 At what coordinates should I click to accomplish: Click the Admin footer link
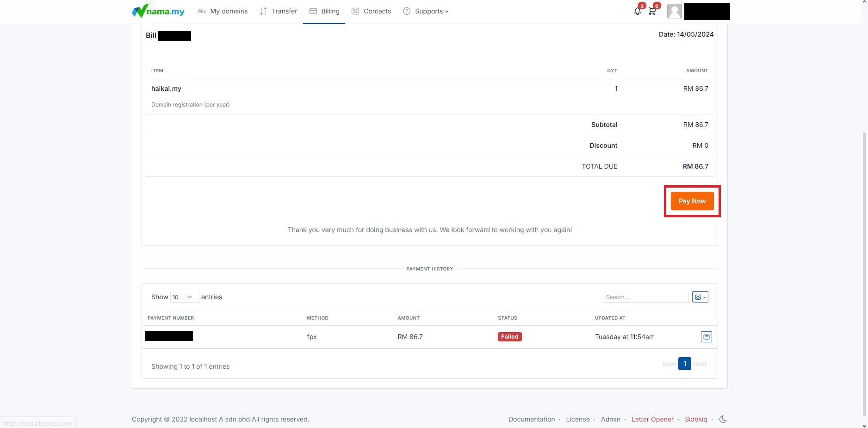[610, 419]
